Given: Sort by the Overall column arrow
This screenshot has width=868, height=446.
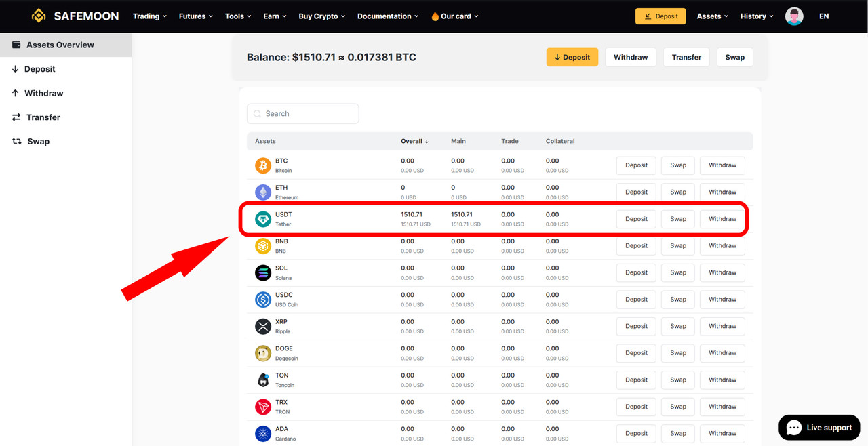Looking at the screenshot, I should pyautogui.click(x=427, y=142).
